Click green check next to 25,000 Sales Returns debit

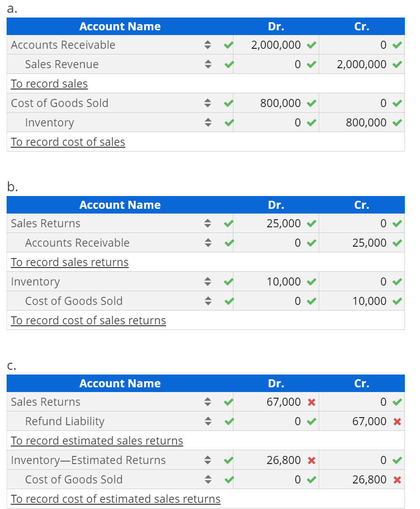tap(311, 223)
